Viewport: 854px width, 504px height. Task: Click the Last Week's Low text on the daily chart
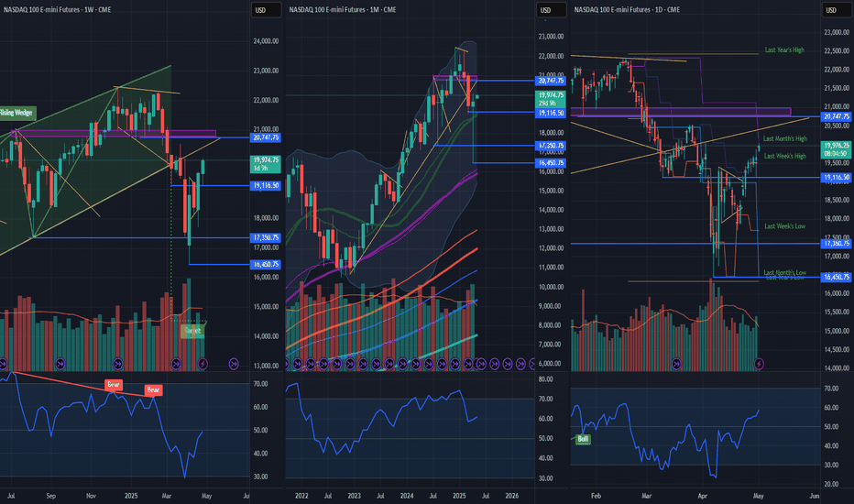coord(785,226)
